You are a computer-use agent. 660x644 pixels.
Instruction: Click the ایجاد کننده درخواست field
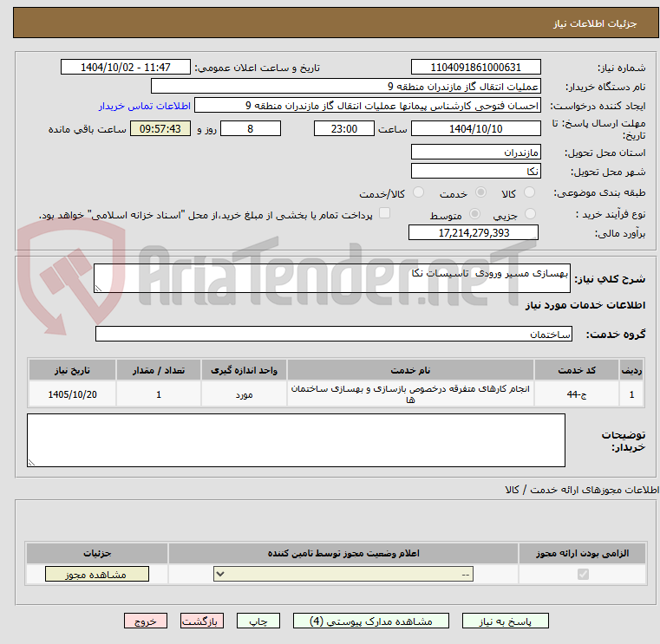368,106
